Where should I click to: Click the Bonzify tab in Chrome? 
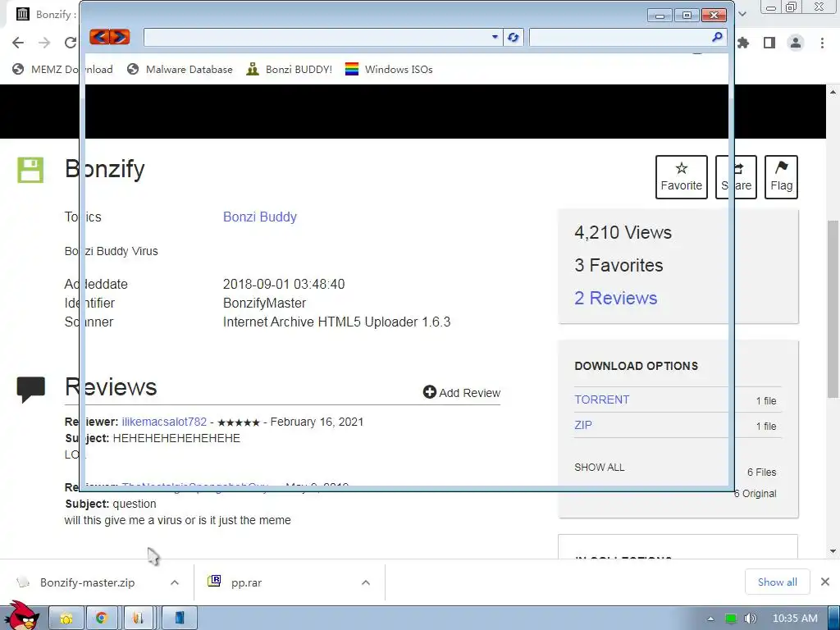pyautogui.click(x=45, y=14)
